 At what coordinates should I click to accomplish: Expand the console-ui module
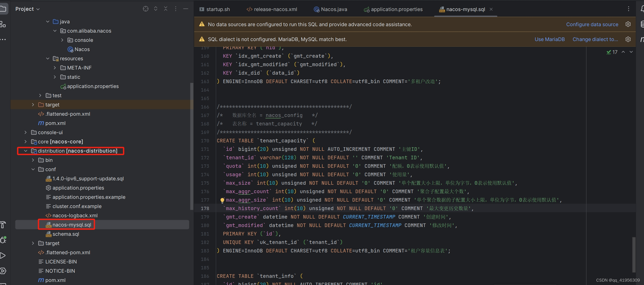26,132
